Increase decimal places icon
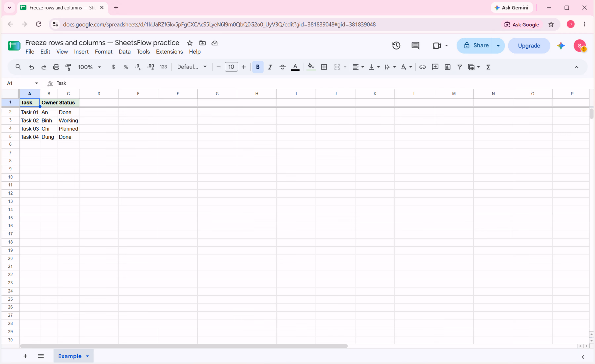Image resolution: width=595 pixels, height=364 pixels. pyautogui.click(x=151, y=67)
